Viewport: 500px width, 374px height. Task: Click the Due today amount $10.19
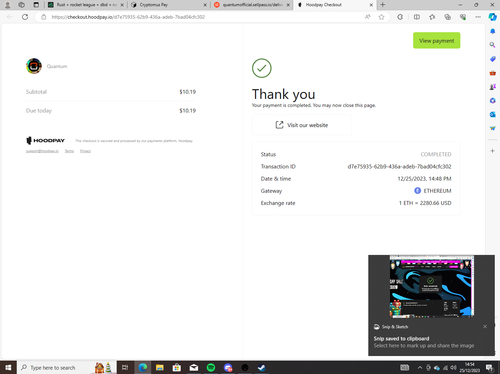click(x=188, y=111)
